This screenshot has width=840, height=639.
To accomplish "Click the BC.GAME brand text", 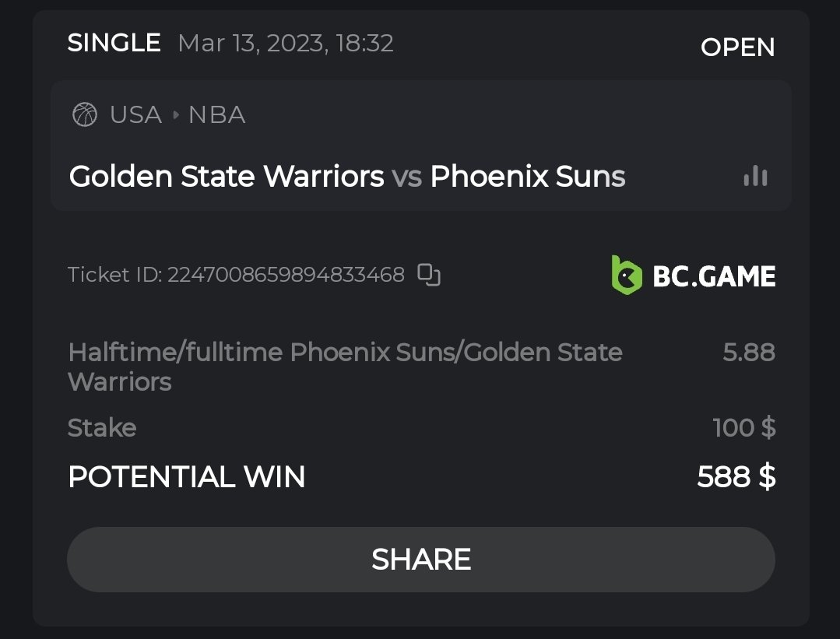I will tap(714, 276).
